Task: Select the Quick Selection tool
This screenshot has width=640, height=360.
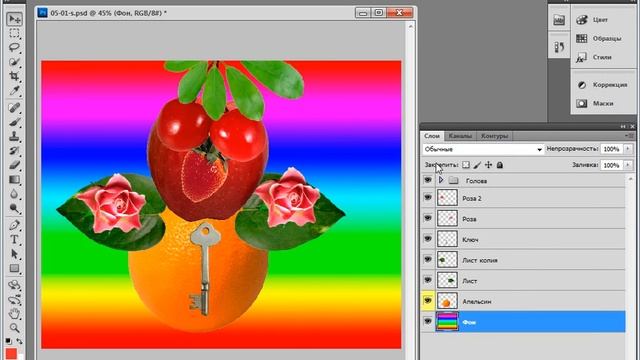Action: (14, 62)
